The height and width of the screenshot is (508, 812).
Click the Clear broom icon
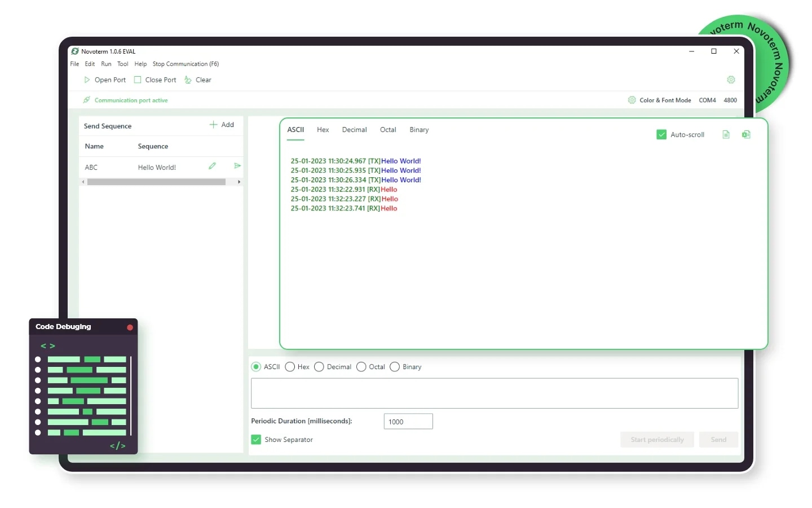188,80
